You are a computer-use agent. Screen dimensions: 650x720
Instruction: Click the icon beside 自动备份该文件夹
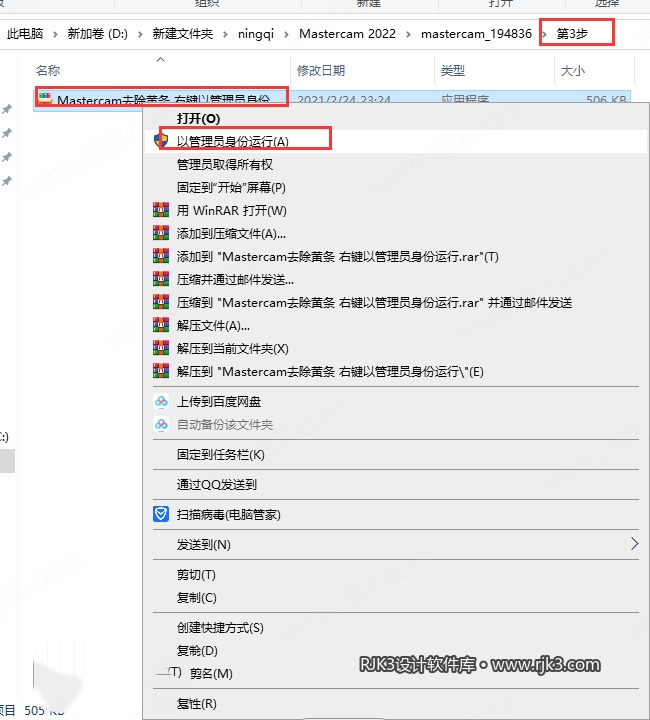pos(161,424)
